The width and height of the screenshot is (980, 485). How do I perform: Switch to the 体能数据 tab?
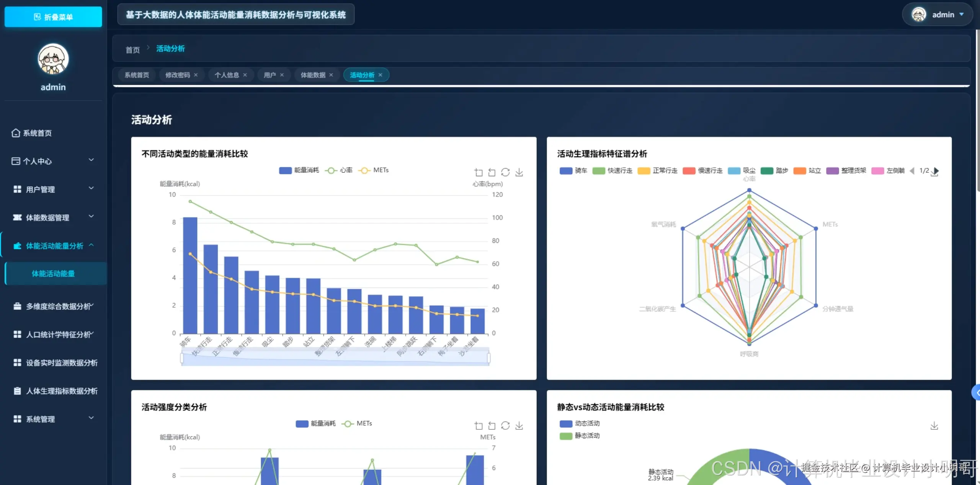313,75
